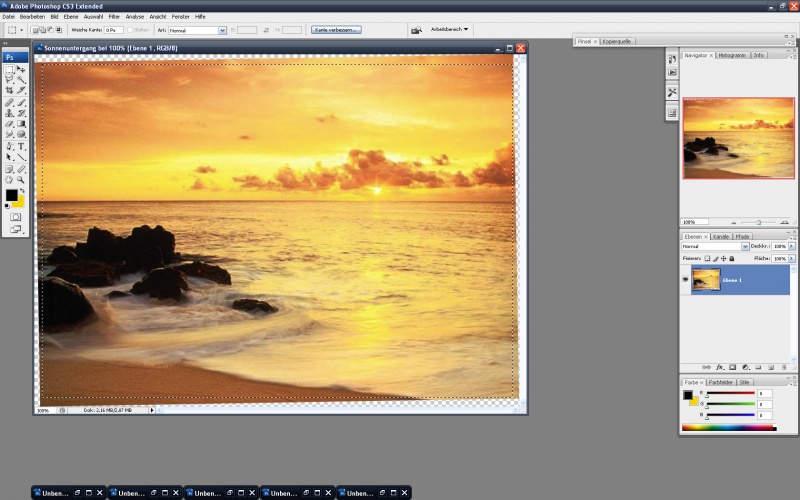Click the Weiche Kante input field
This screenshot has width=800, height=500.
coord(113,30)
